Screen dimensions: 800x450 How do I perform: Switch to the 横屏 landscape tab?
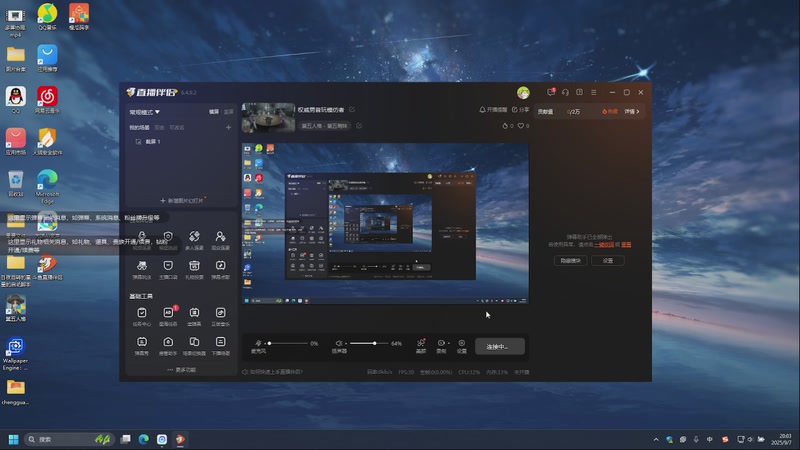pos(214,112)
